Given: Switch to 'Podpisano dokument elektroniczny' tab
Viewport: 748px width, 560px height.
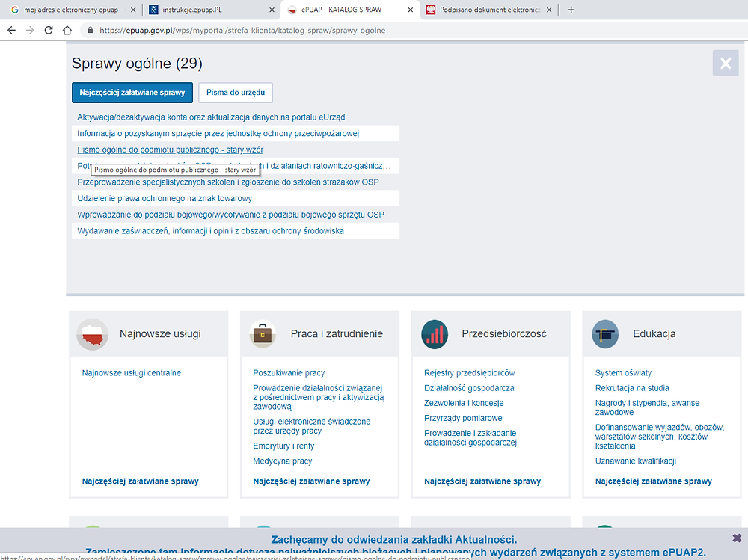Looking at the screenshot, I should point(489,10).
